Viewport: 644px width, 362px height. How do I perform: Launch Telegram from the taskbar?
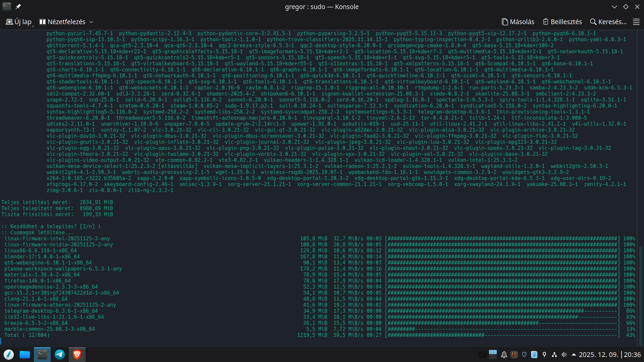[x=60, y=355]
